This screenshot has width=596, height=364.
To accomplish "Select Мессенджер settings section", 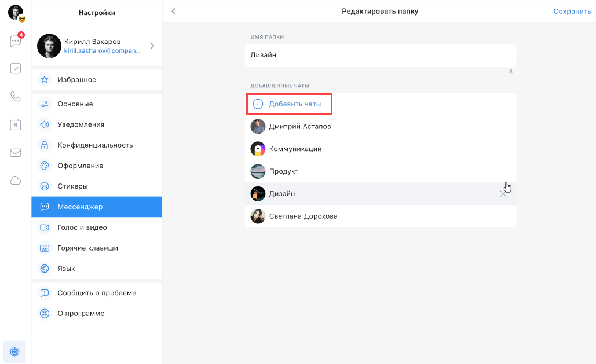I will pos(97,207).
